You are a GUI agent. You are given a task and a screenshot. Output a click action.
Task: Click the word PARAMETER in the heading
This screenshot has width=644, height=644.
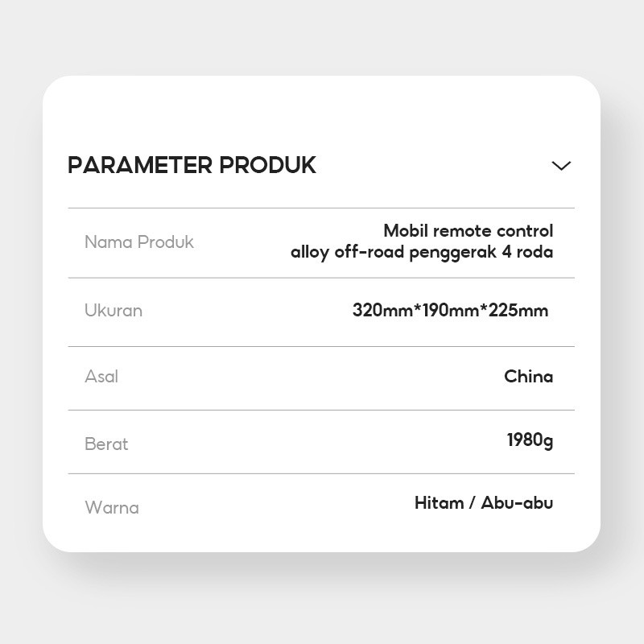coord(140,165)
